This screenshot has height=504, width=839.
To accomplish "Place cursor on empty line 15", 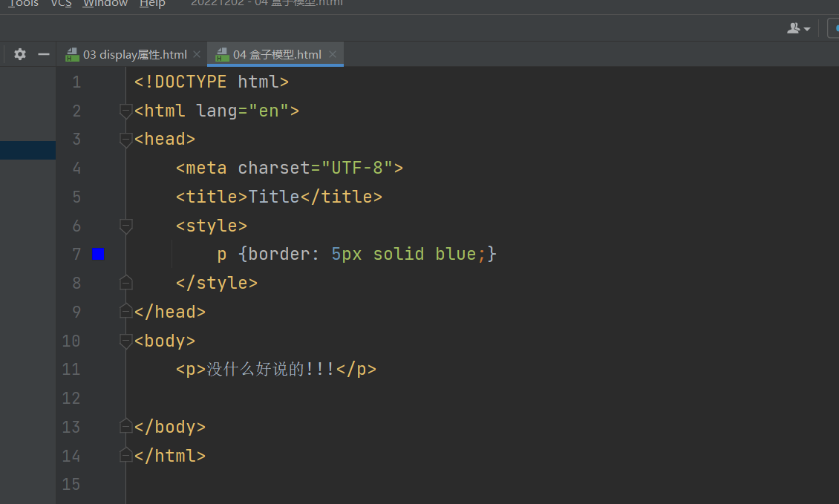I will coord(297,484).
